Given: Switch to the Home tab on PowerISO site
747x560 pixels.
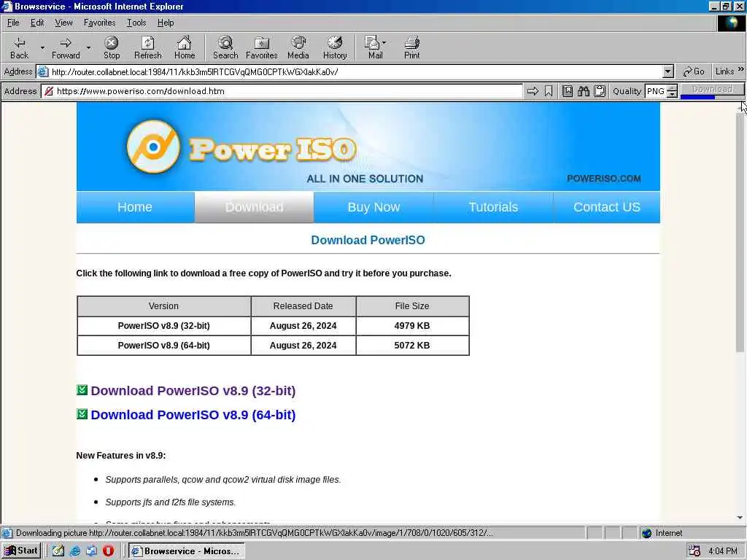Looking at the screenshot, I should tap(135, 207).
